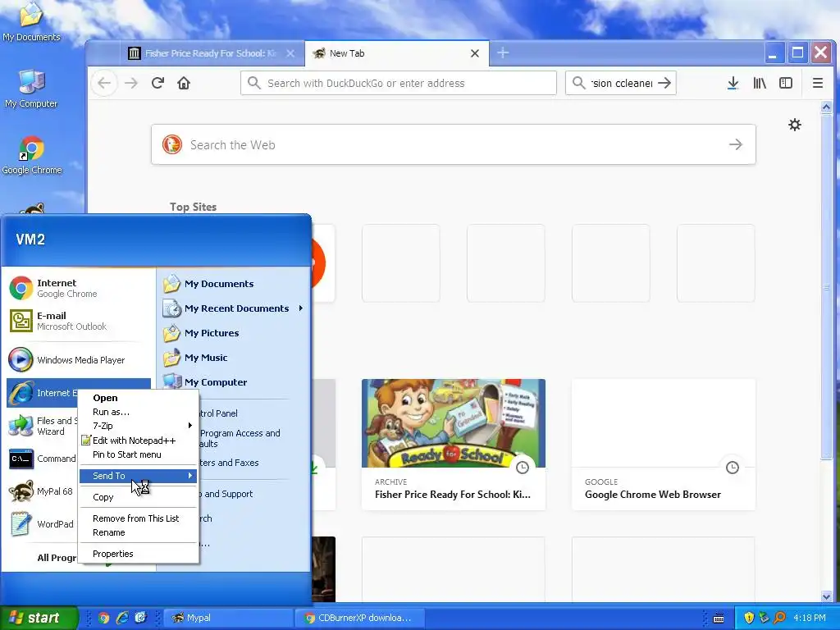
Task: Select Edit with Notepad++
Action: pyautogui.click(x=138, y=441)
